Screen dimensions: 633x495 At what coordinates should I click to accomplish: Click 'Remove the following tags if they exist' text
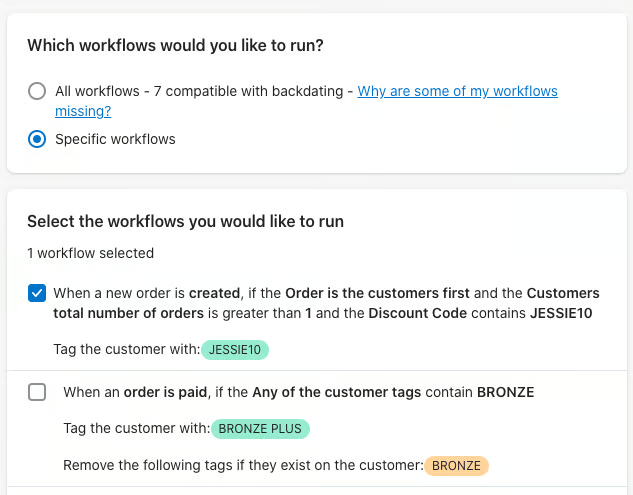[x=243, y=465]
